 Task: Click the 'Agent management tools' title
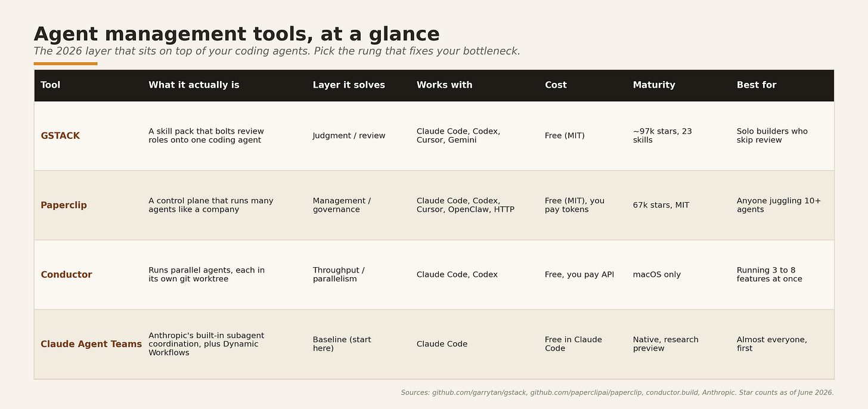pyautogui.click(x=237, y=35)
